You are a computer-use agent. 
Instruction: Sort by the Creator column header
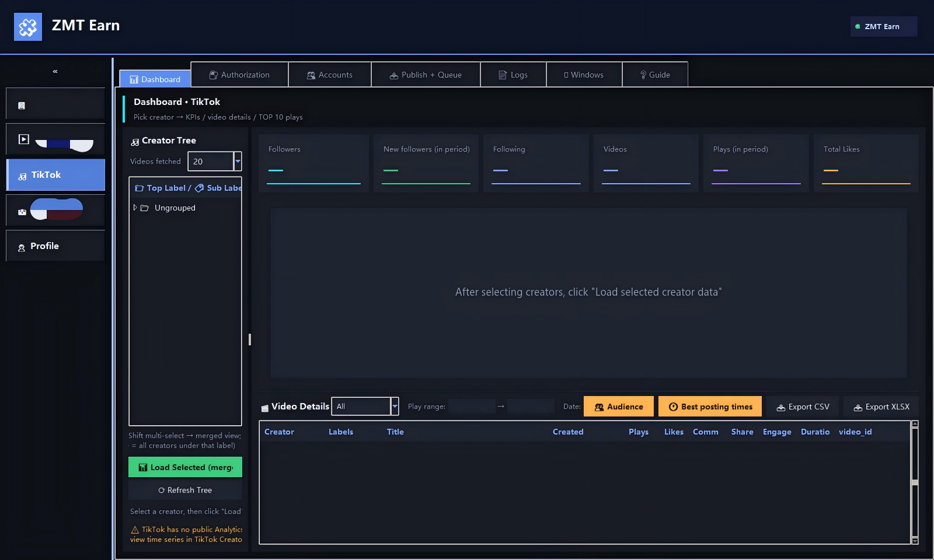[279, 432]
